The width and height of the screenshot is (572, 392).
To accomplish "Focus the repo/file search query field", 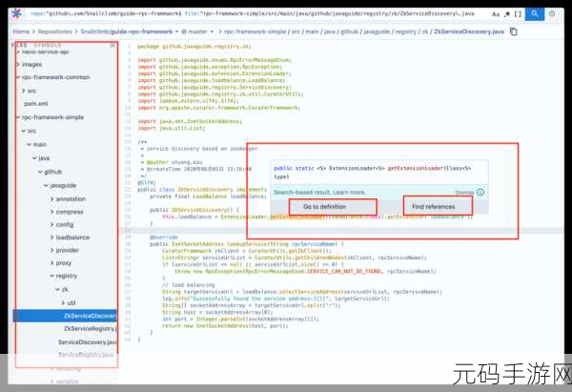I will (252, 14).
